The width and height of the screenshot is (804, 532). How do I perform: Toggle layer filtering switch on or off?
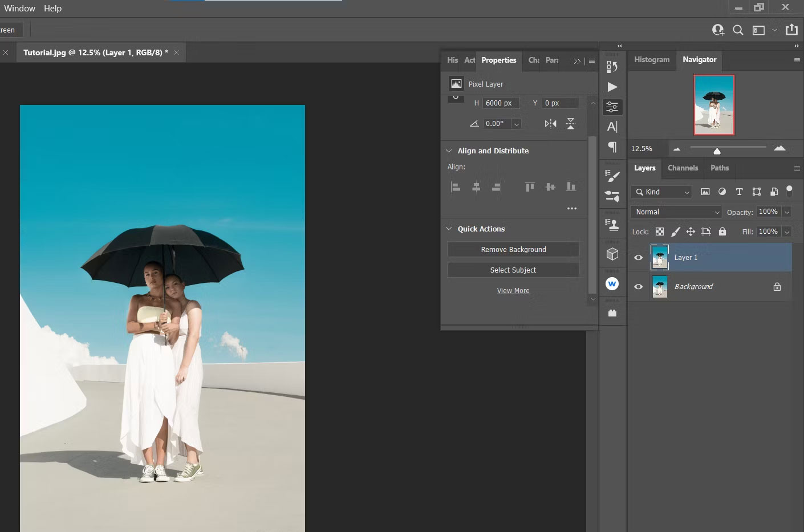(x=789, y=190)
